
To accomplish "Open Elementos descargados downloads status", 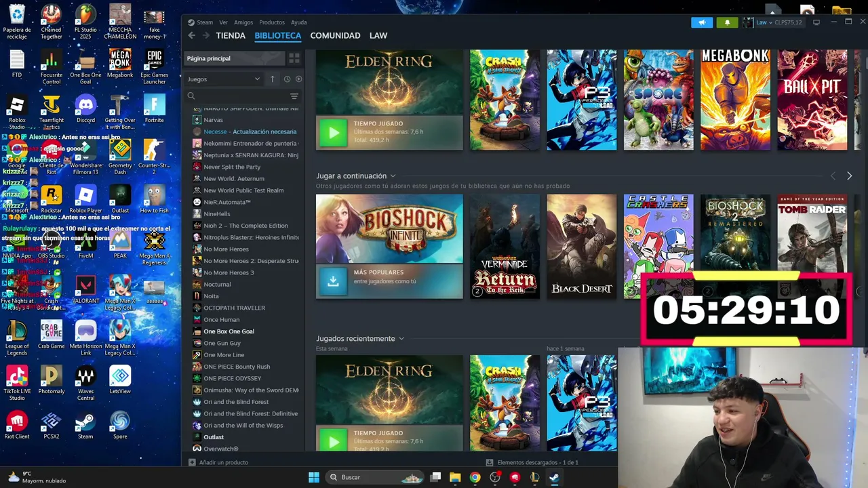I will click(x=532, y=462).
